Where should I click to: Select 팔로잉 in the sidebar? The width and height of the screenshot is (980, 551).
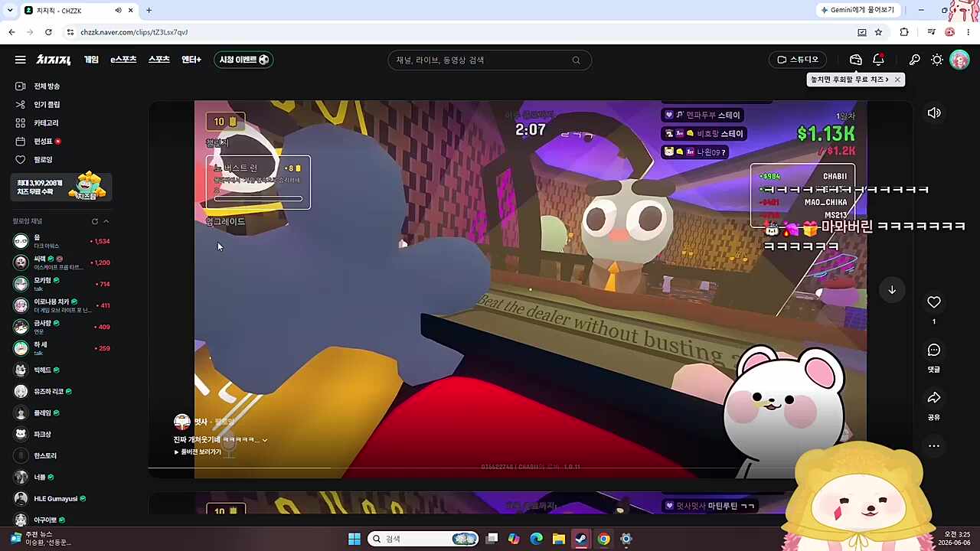tap(43, 160)
